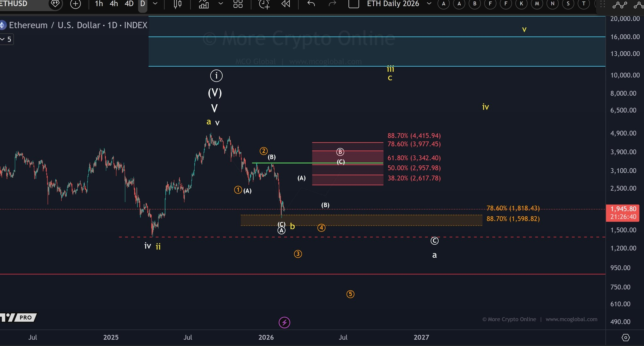Open the layout templates grid icon
Screen dimensions: 644x346
pos(238,4)
